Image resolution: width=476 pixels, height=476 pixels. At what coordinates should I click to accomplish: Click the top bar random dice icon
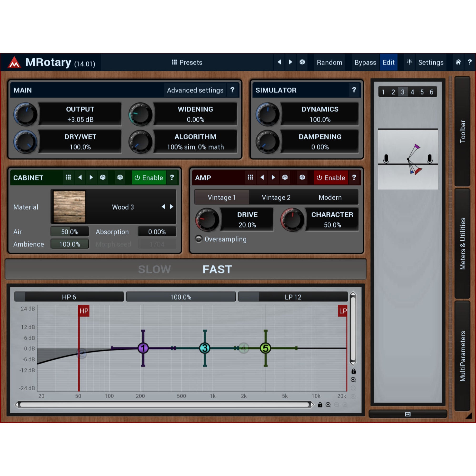[x=302, y=62]
